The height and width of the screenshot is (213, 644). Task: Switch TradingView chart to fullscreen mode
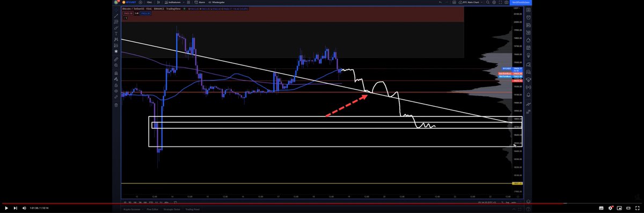(x=500, y=2)
